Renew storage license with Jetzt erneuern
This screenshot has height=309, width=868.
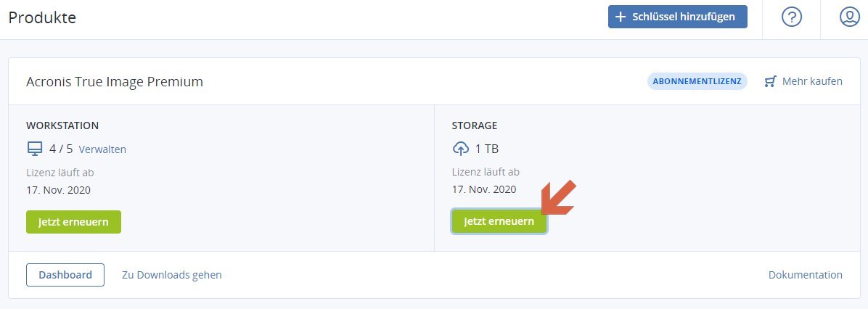click(x=499, y=222)
